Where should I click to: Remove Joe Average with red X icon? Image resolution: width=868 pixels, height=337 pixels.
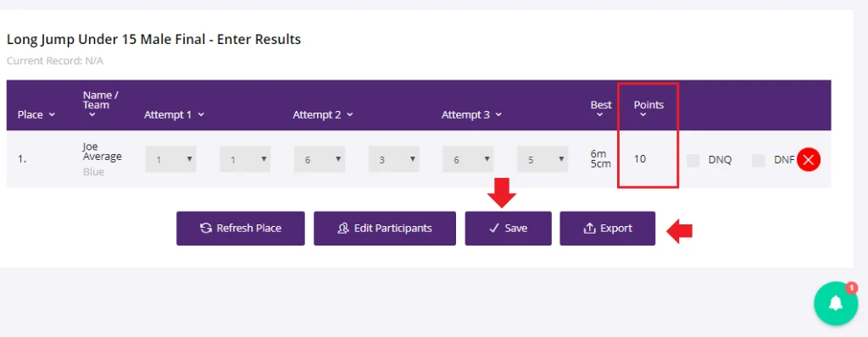pos(808,160)
